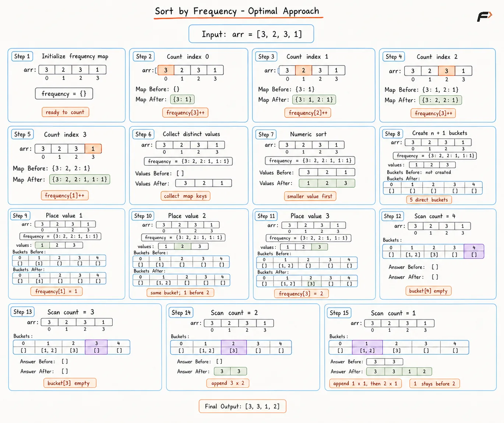Click the 'same bucket; 1 before 2' note
504x423 pixels.
[x=180, y=292]
